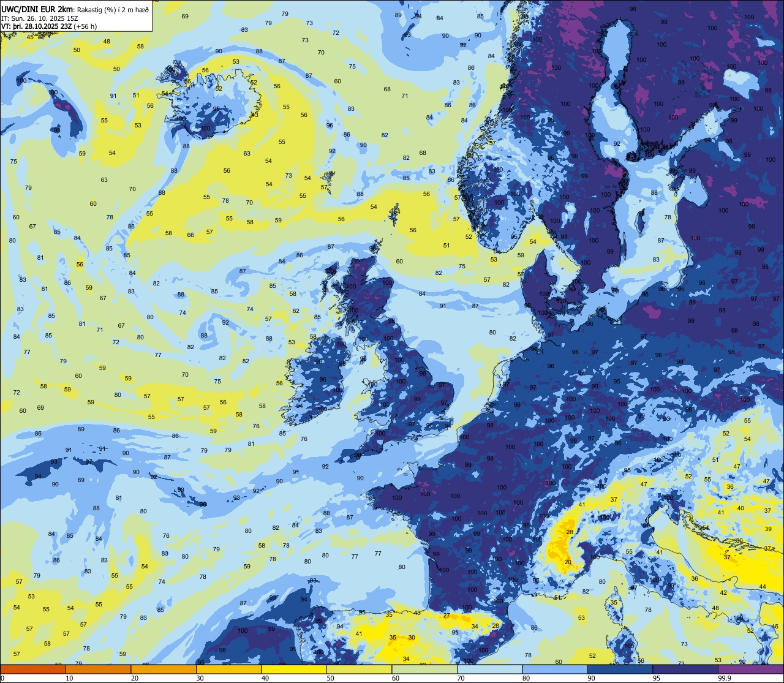Click the 80–90 sky blue legend swatch
This screenshot has width=784, height=683.
(x=555, y=669)
